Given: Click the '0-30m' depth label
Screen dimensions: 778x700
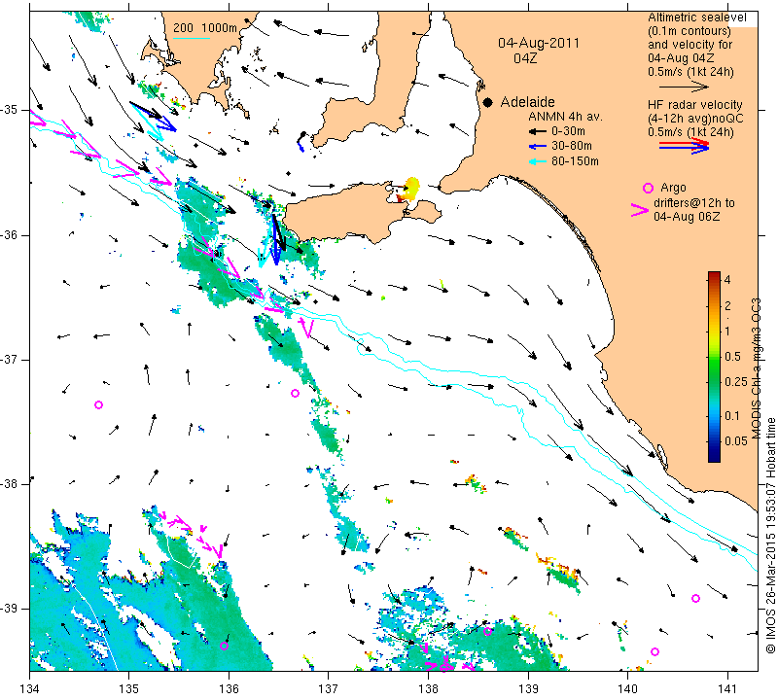Looking at the screenshot, I should tap(568, 131).
